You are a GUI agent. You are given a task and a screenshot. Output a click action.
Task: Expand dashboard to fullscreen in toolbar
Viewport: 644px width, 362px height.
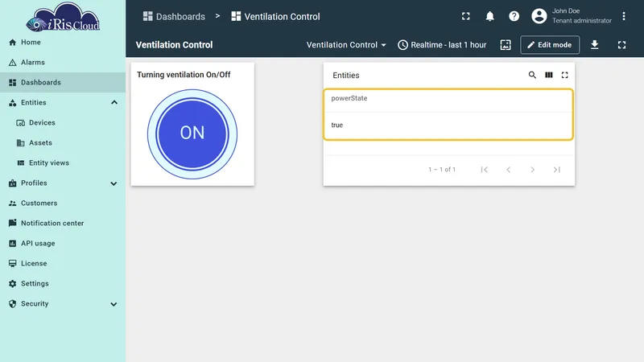point(621,45)
